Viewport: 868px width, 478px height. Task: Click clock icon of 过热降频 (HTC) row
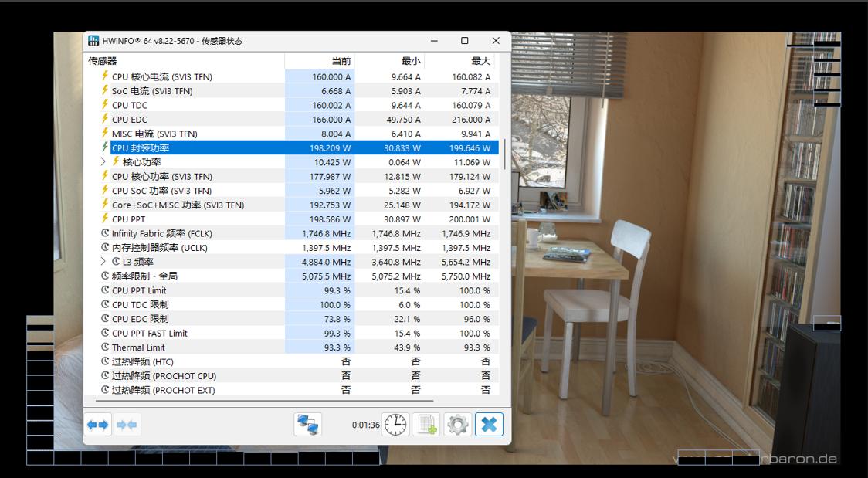coord(105,361)
